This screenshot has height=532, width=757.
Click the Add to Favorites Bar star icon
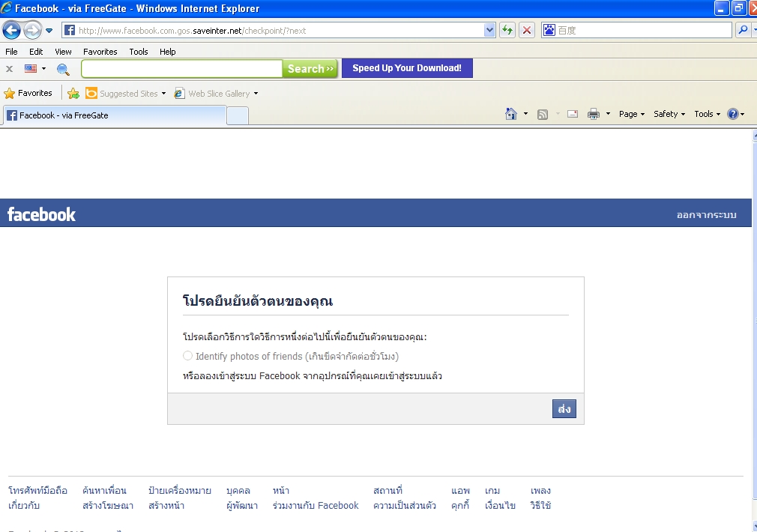click(73, 93)
